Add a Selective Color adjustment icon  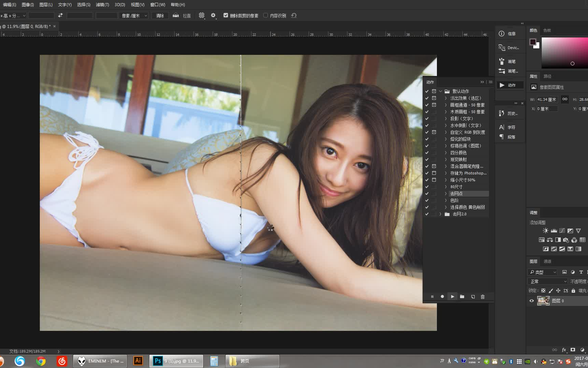click(570, 249)
